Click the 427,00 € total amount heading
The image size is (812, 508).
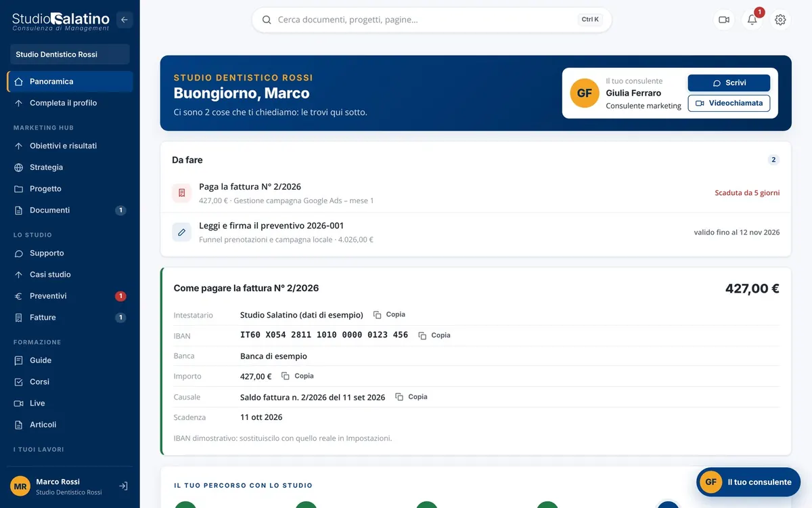tap(752, 289)
